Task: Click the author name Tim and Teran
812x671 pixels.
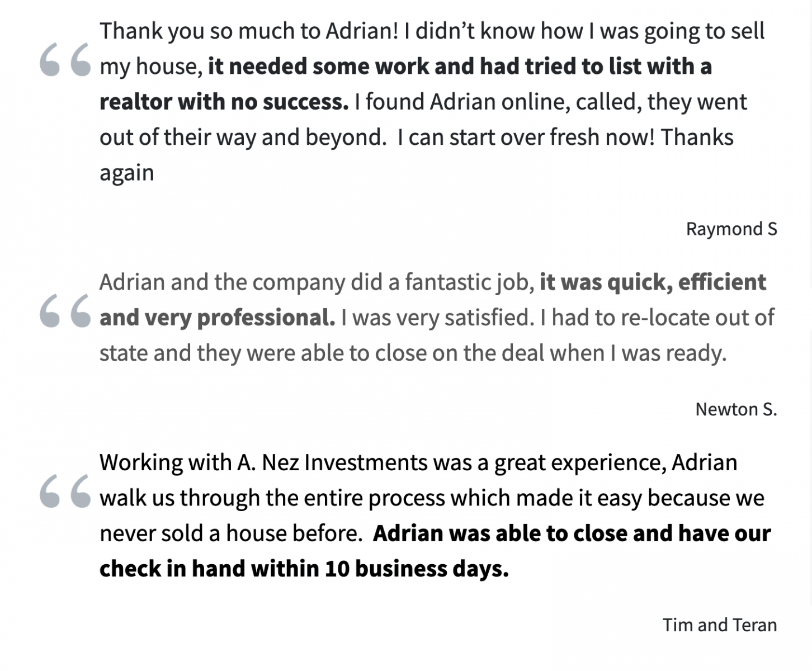Action: click(719, 625)
